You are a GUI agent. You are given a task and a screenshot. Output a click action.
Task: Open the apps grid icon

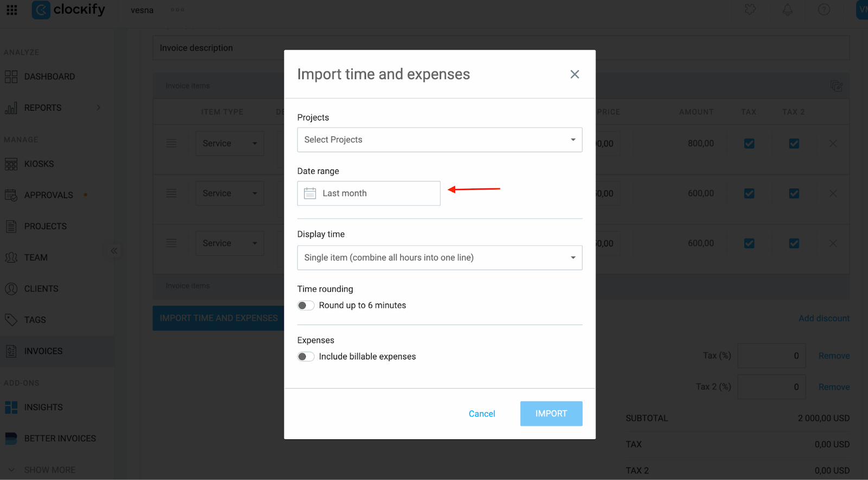[x=11, y=10]
